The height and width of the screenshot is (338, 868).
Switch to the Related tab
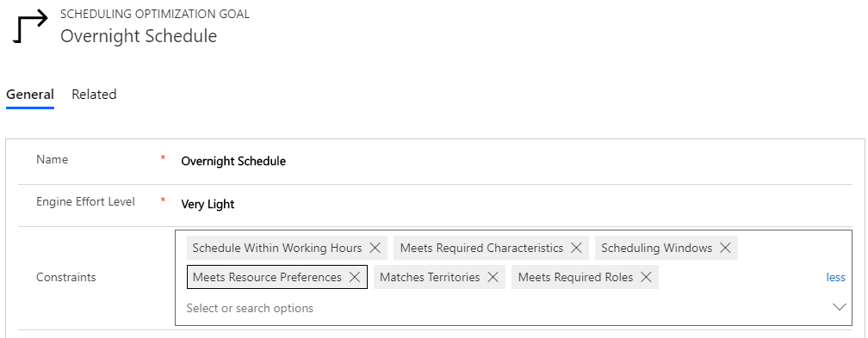(94, 94)
